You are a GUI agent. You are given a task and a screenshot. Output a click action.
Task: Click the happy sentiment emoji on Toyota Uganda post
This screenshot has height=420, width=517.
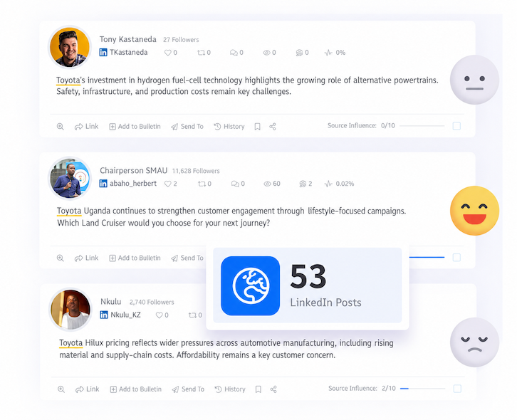(474, 211)
